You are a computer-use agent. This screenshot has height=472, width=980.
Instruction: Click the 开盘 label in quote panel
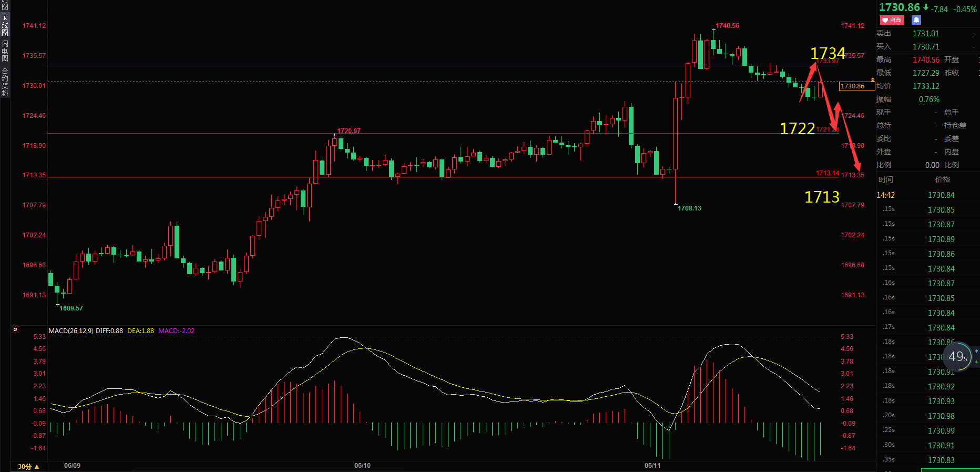coord(952,60)
